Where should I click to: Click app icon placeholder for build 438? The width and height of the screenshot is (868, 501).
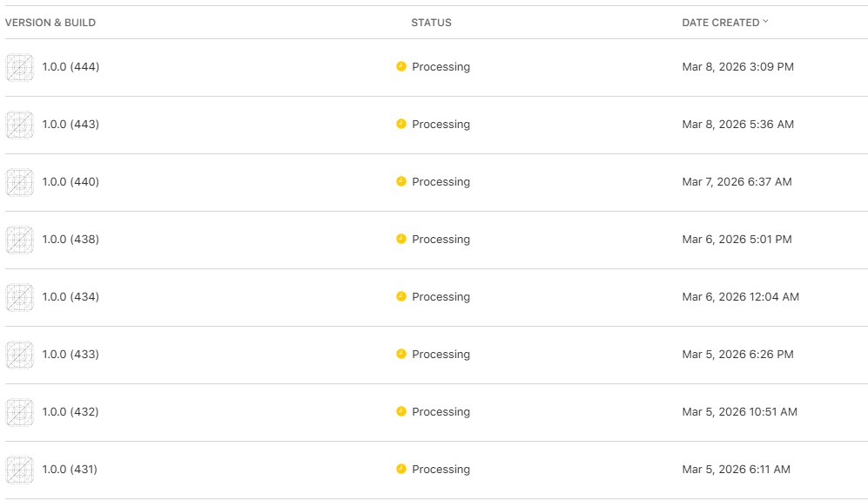tap(19, 240)
